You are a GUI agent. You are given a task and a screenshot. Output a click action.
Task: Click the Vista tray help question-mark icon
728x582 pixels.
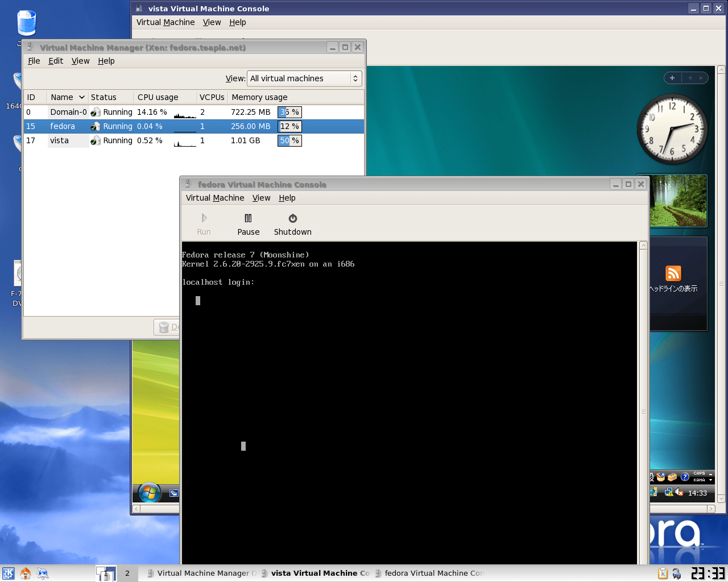(x=685, y=477)
